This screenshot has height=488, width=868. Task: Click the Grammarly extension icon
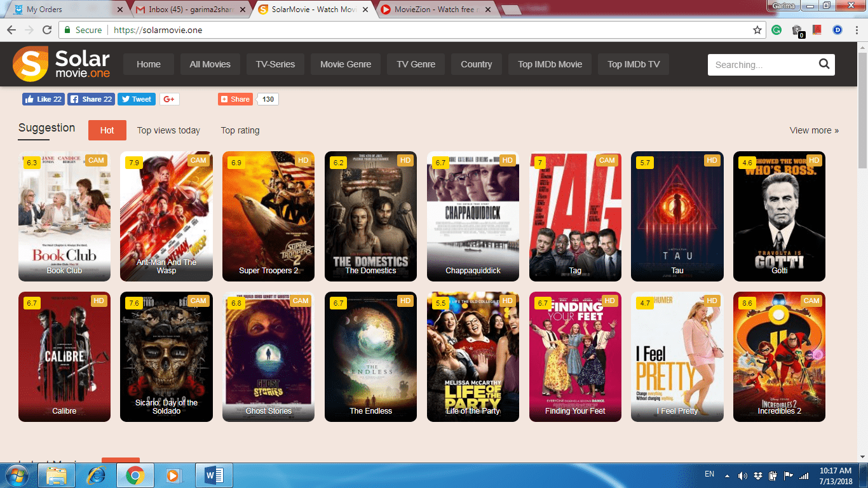point(776,30)
